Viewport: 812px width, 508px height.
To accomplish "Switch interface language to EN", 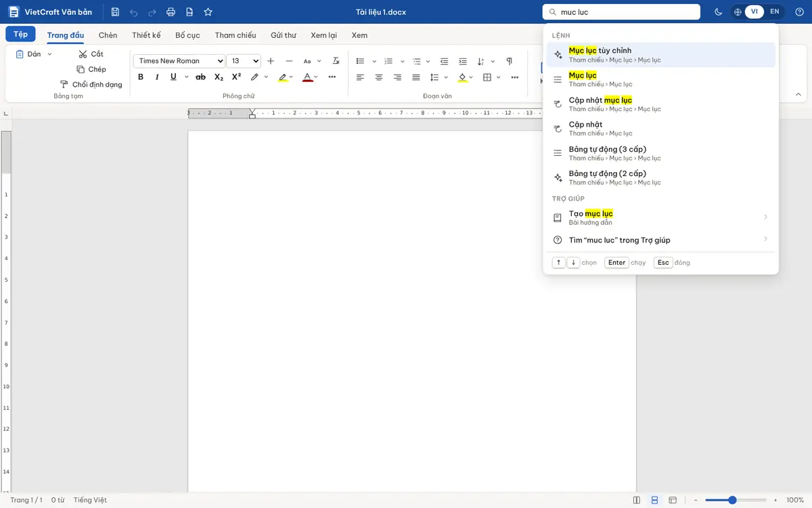I will pos(775,12).
